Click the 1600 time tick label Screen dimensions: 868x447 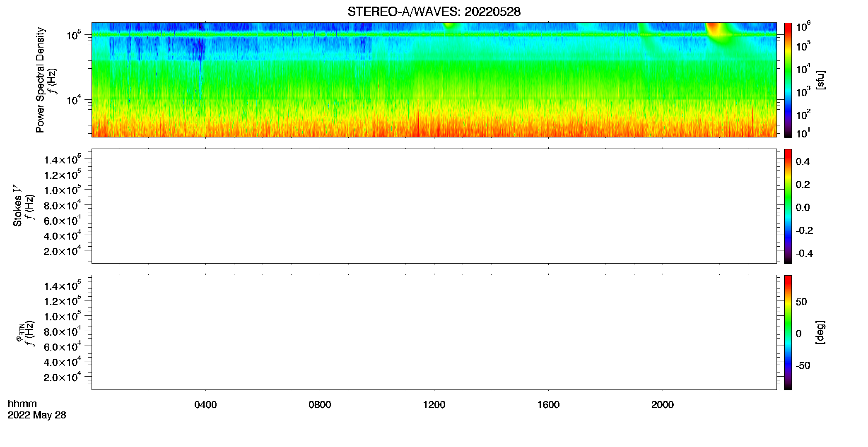548,405
